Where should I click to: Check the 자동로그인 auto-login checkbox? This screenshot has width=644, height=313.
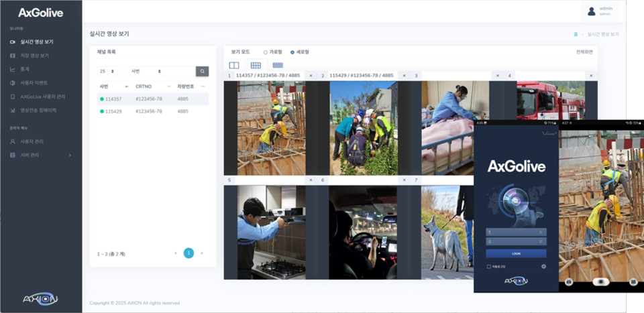tap(489, 266)
